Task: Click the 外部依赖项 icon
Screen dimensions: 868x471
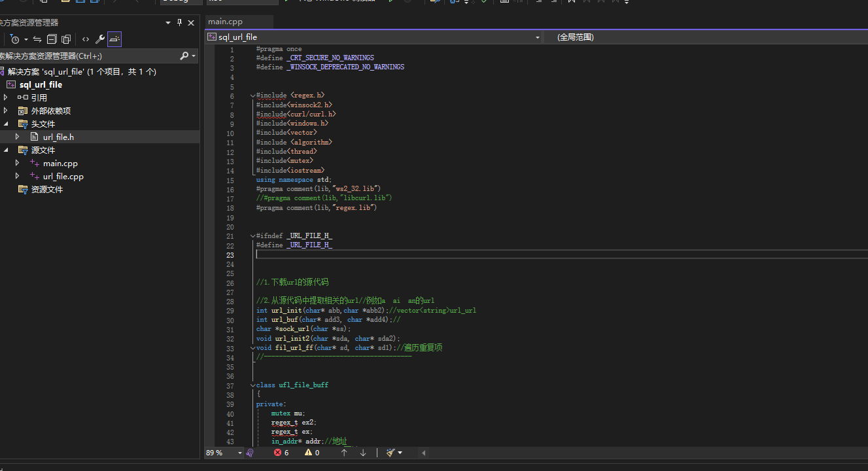Action: 23,111
